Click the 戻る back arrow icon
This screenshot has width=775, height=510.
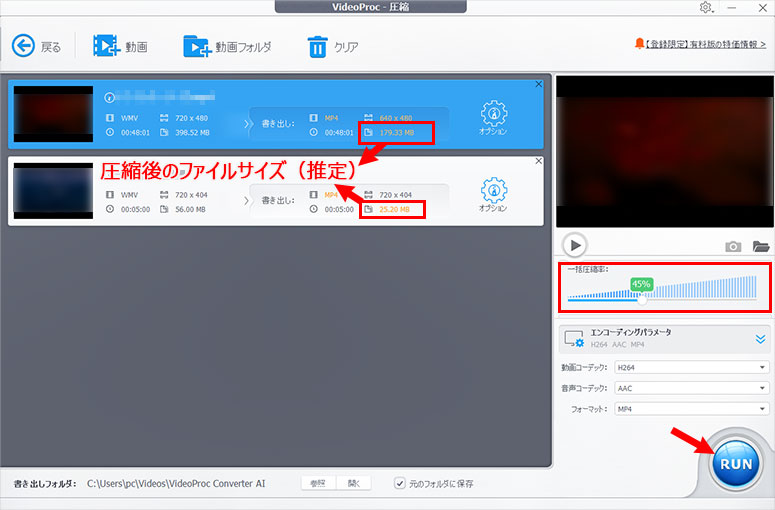[23, 46]
